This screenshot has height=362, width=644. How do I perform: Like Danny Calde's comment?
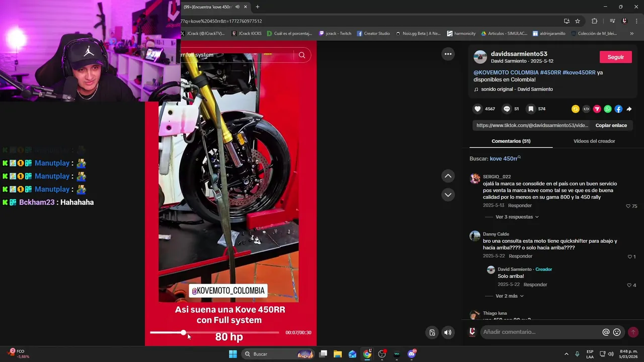629,256
